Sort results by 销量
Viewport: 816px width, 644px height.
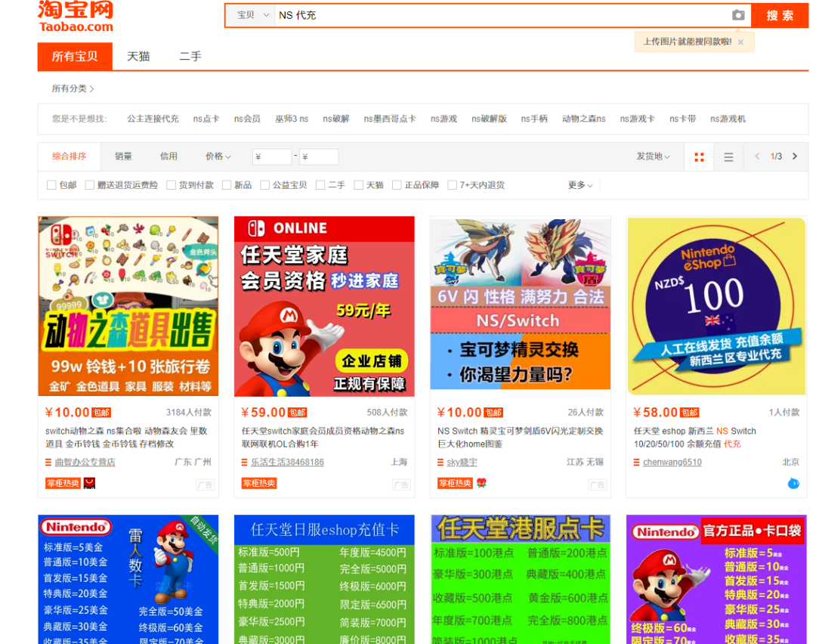click(x=123, y=156)
